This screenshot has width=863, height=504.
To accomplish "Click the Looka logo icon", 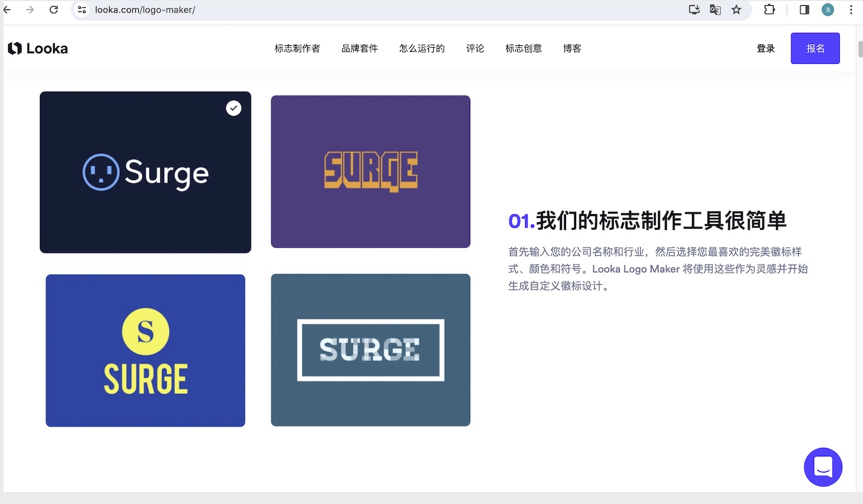I will click(14, 48).
